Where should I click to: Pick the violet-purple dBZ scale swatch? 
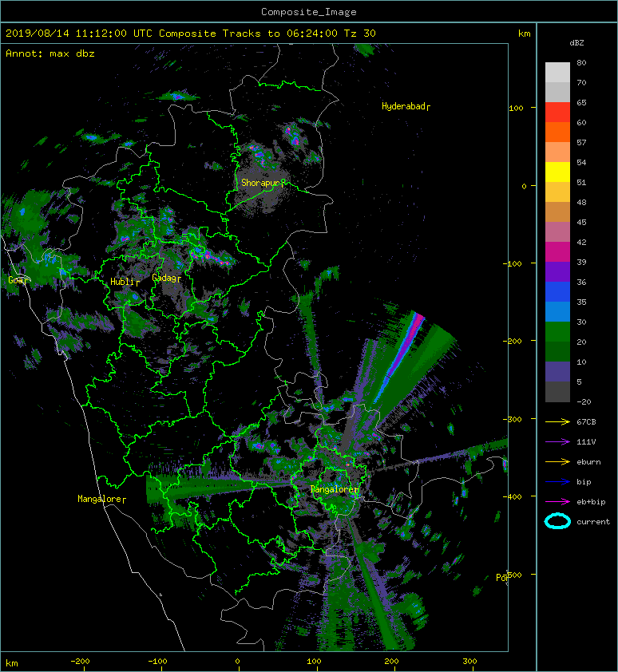557,271
